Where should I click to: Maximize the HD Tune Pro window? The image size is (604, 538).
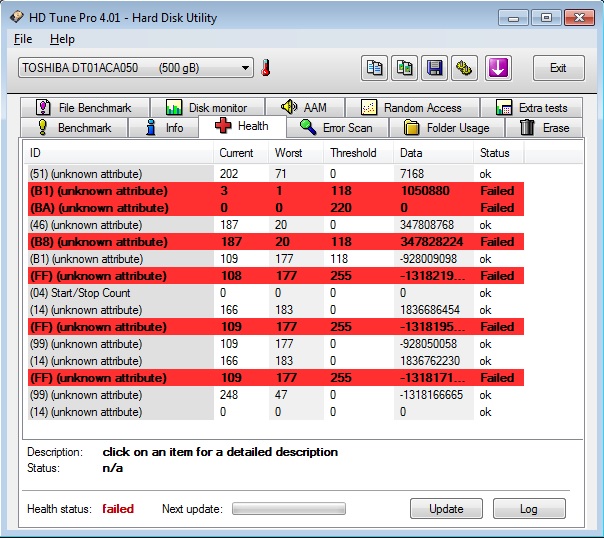pos(546,18)
